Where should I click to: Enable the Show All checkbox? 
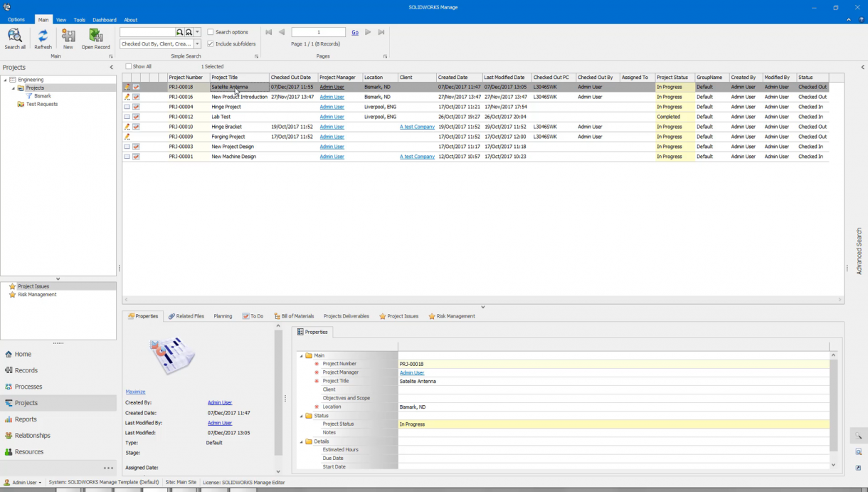pos(129,66)
